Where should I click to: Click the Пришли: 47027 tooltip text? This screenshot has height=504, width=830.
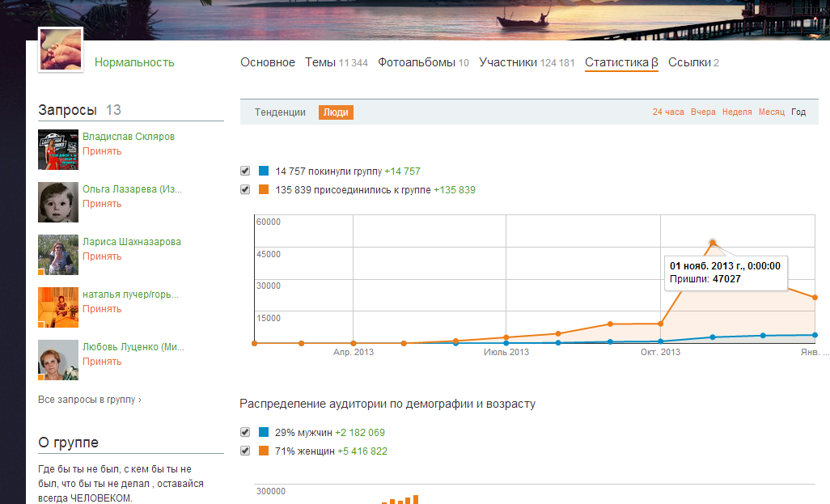pyautogui.click(x=705, y=279)
